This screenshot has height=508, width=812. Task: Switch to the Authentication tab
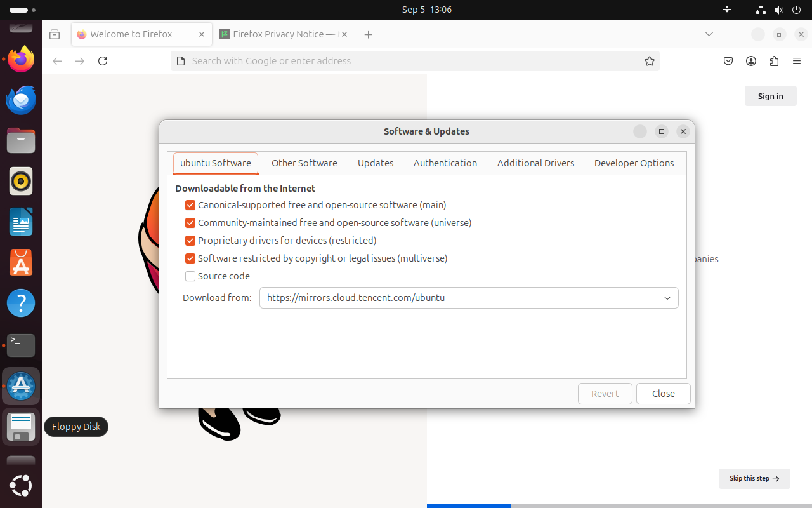(x=445, y=163)
